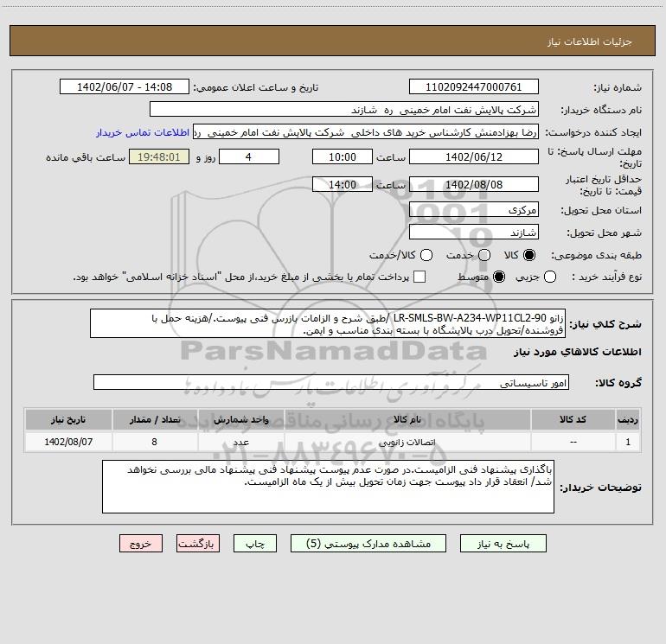The width and height of the screenshot is (666, 644).
Task: Click the ردیف column header
Action: pos(628,419)
